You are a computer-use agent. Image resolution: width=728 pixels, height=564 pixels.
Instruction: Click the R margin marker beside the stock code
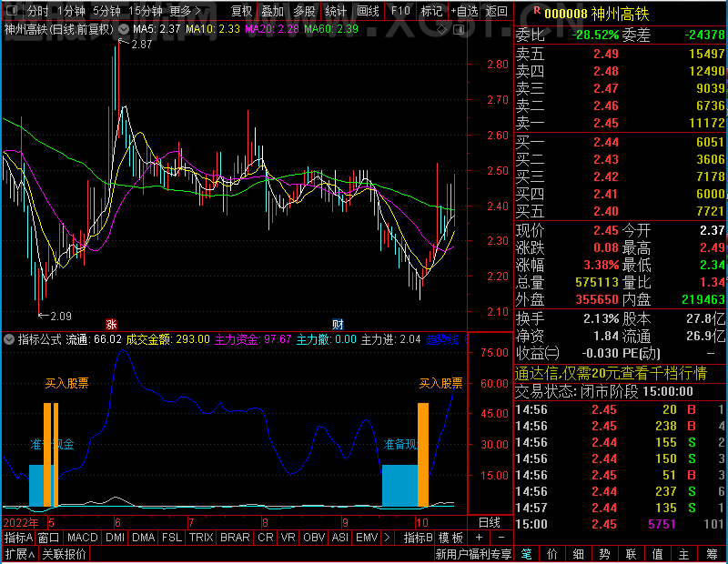pyautogui.click(x=537, y=10)
